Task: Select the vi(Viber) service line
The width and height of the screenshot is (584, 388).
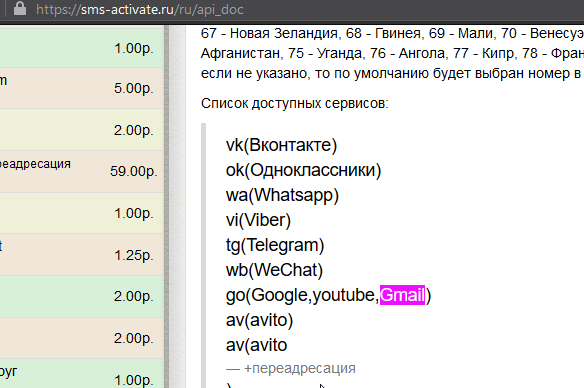Action: point(258,220)
